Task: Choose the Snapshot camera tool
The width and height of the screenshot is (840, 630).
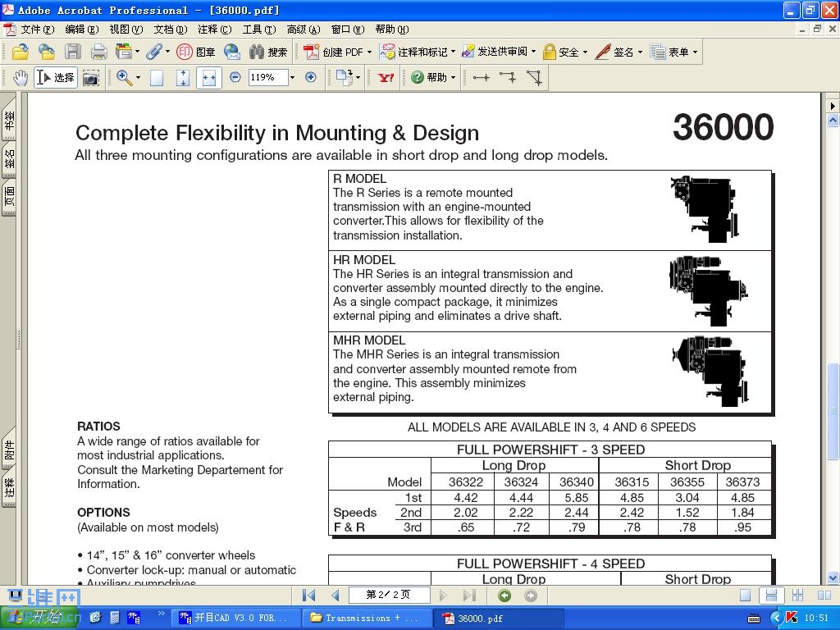Action: pyautogui.click(x=91, y=78)
